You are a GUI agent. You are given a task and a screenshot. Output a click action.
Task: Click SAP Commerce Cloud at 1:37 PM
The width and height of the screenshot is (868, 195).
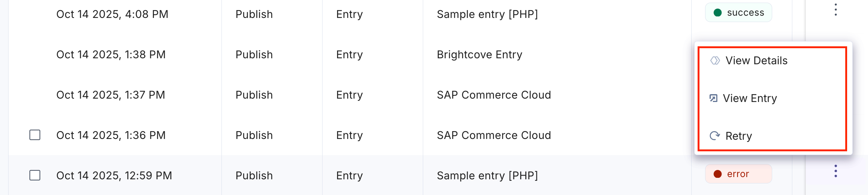494,95
